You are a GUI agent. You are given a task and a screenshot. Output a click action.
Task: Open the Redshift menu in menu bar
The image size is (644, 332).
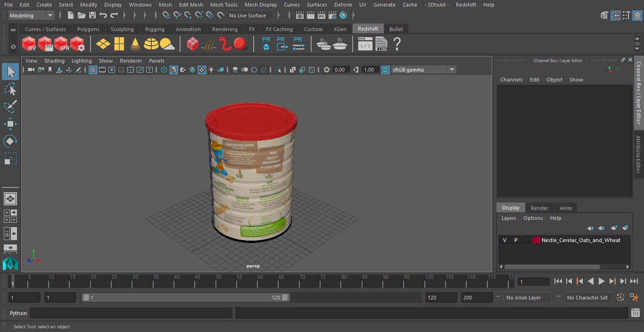coord(466,5)
